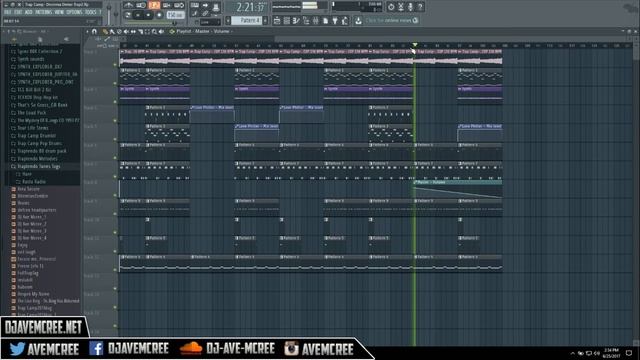Open playlist options menu arrow
Viewport: 640px width, 360px height.
(x=87, y=31)
